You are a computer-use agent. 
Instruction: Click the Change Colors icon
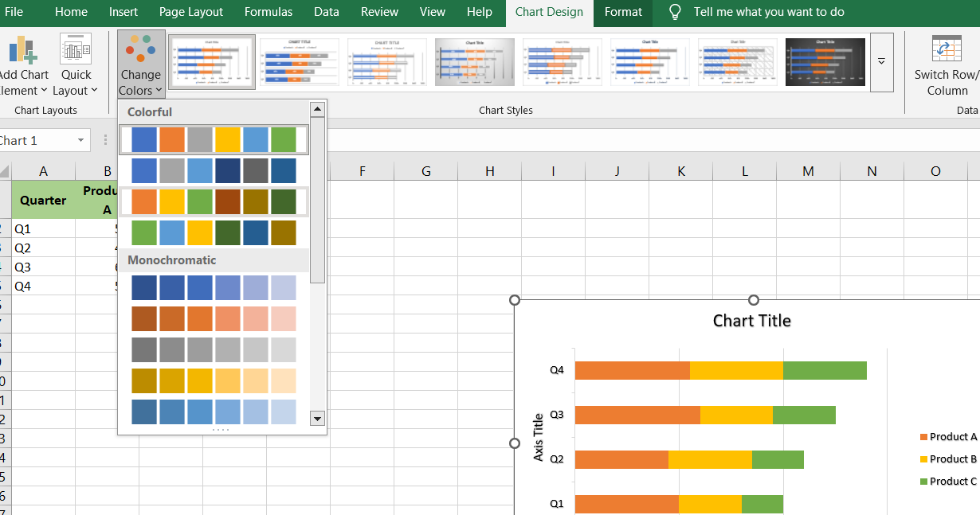point(140,48)
